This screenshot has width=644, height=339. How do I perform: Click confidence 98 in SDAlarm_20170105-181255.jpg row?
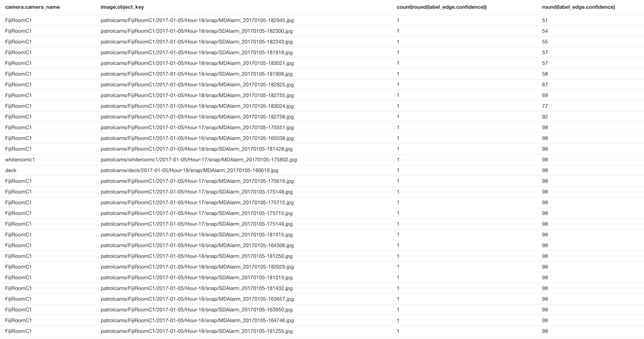coord(545,331)
